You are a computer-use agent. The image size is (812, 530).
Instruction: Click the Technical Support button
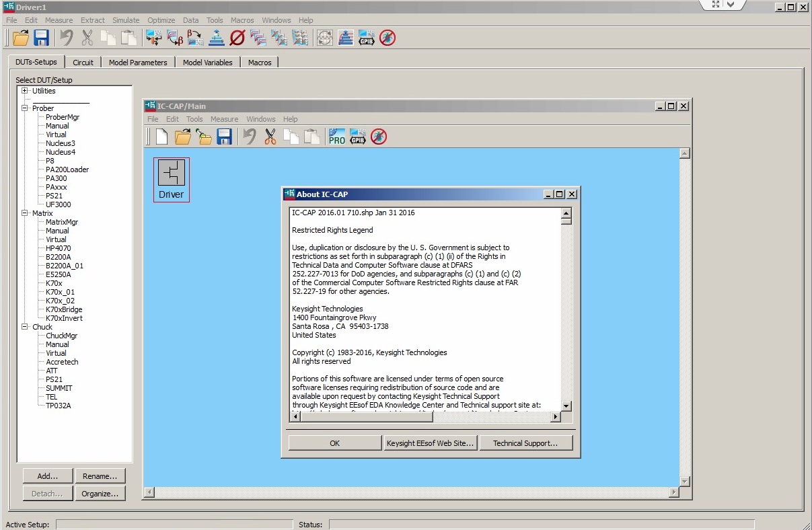[x=525, y=443]
